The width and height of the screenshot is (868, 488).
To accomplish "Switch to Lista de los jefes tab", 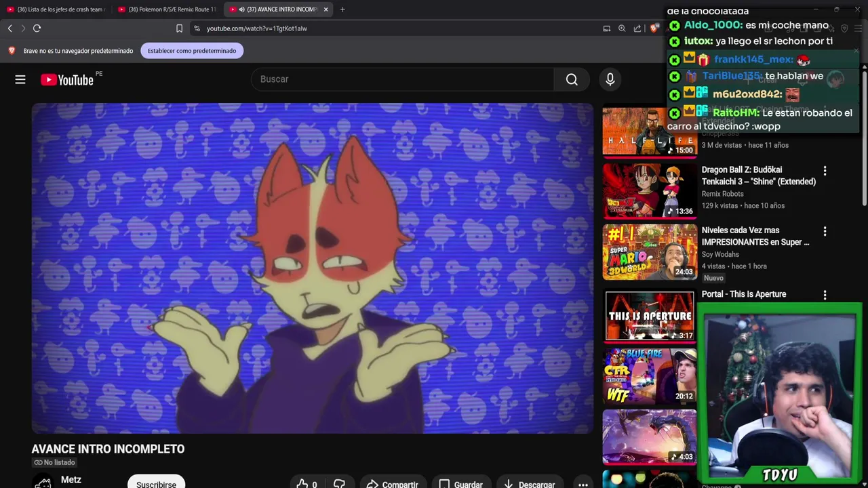I will coord(56,9).
